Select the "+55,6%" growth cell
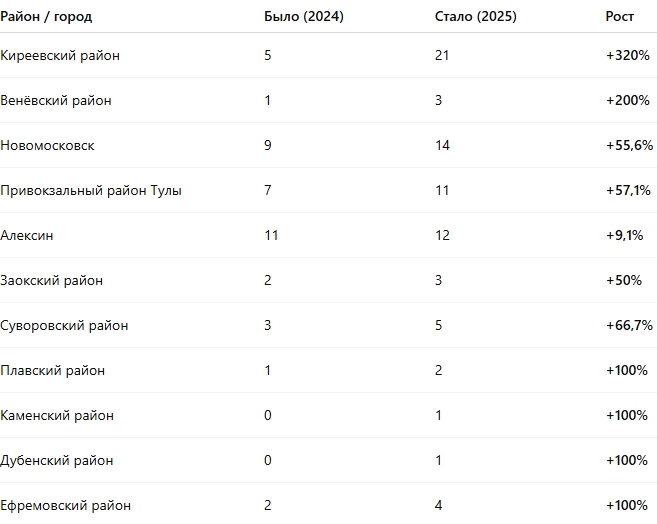Image resolution: width=657 pixels, height=524 pixels. click(629, 145)
